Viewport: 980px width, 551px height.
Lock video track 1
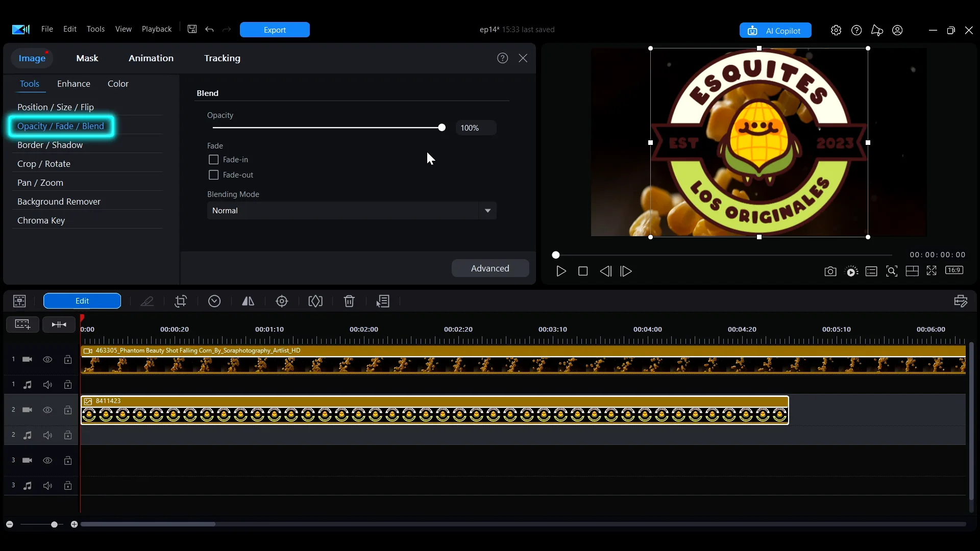67,360
